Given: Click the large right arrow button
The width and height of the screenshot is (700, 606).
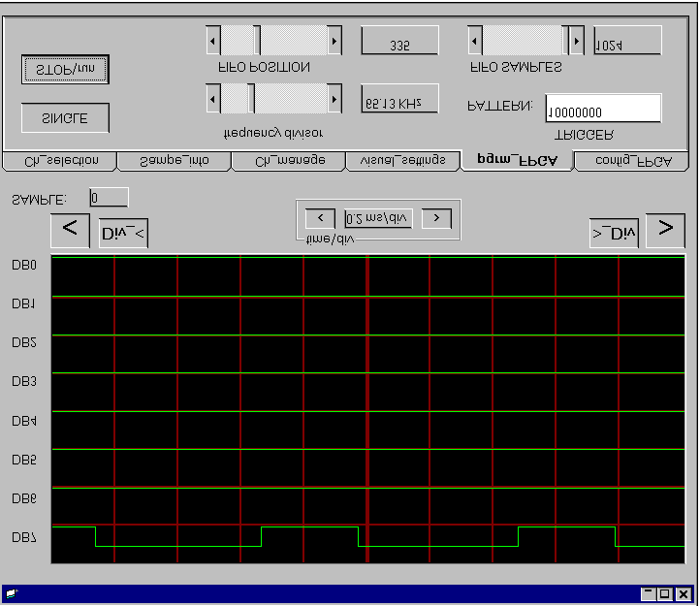Looking at the screenshot, I should coord(665,230).
